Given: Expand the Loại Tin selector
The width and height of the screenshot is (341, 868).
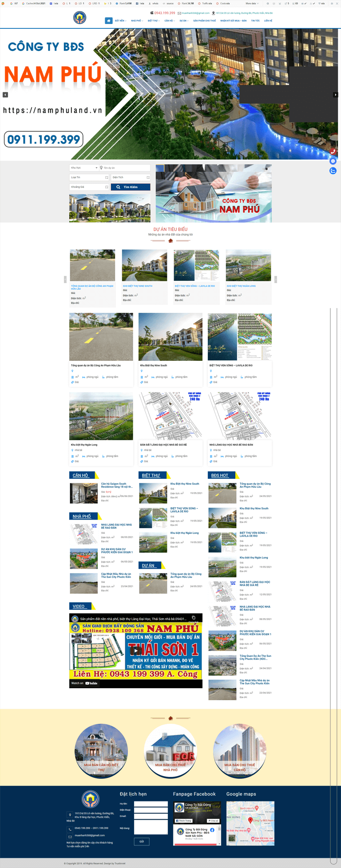Looking at the screenshot, I should point(89,177).
